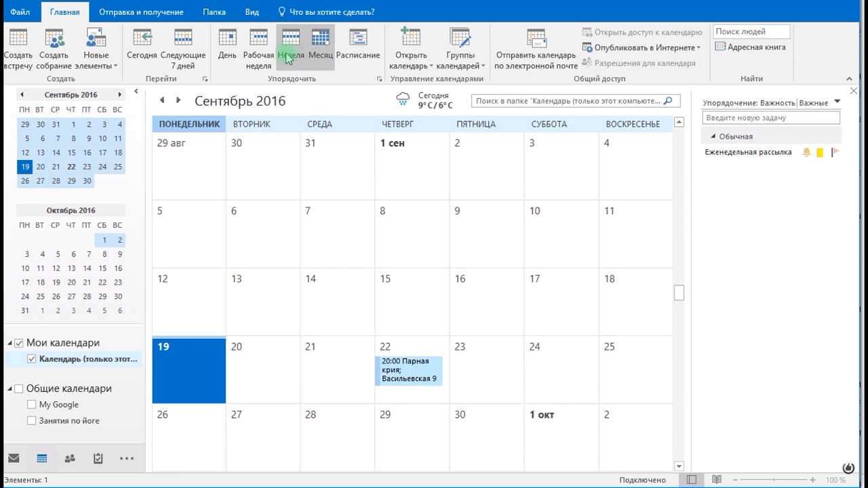
Task: Open Адресная книга
Action: [750, 47]
